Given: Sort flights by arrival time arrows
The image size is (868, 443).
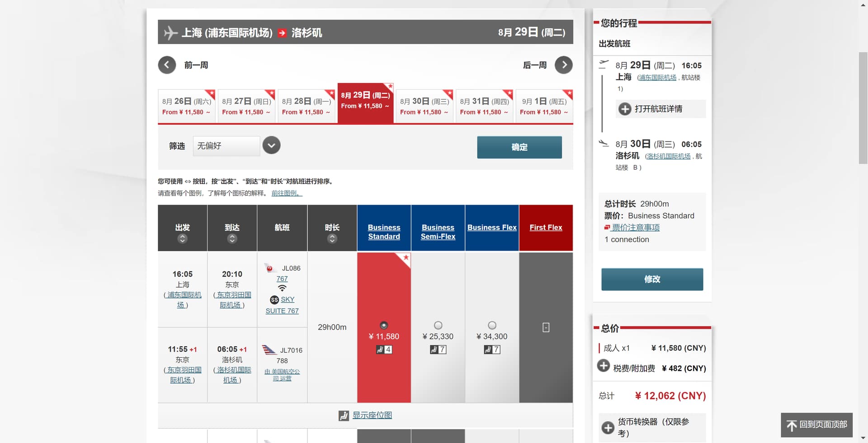Looking at the screenshot, I should coord(232,239).
